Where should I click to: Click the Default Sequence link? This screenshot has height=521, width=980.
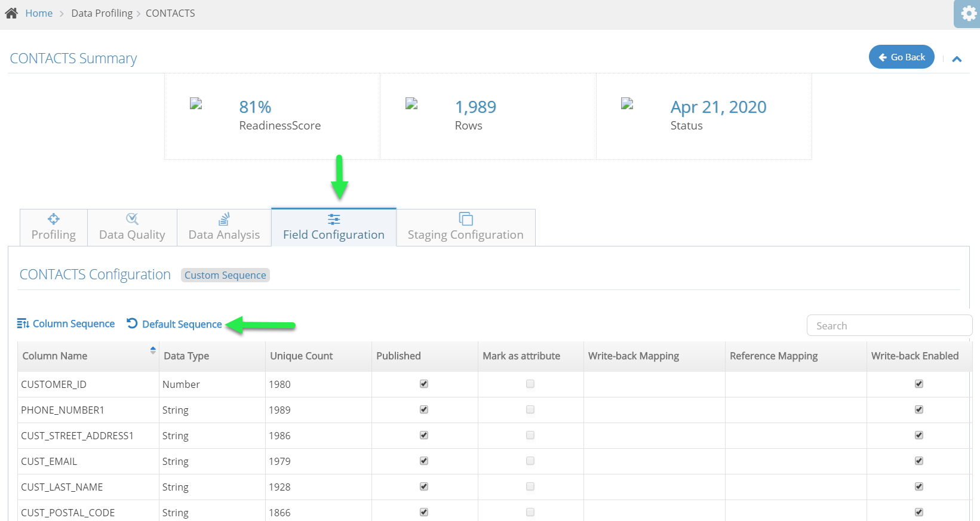click(x=182, y=324)
